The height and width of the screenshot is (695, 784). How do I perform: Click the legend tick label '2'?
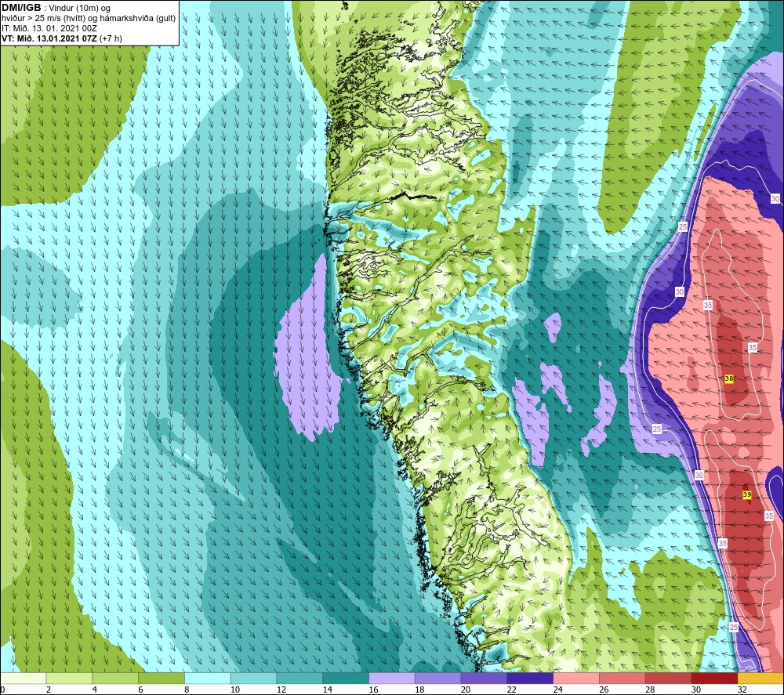pos(49,690)
